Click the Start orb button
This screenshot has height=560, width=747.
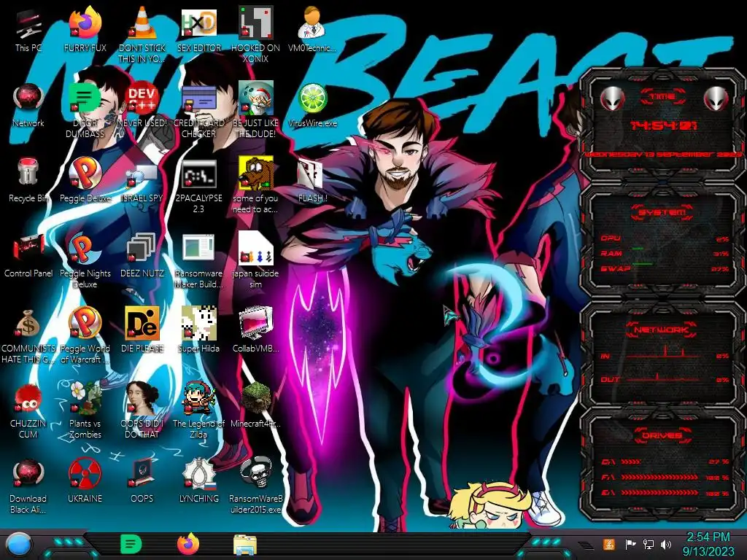click(19, 545)
